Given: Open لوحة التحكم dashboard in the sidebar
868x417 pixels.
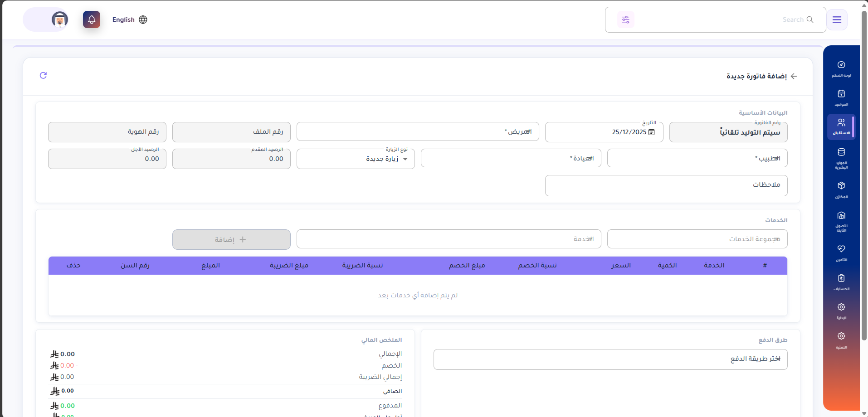Looking at the screenshot, I should coord(841,69).
